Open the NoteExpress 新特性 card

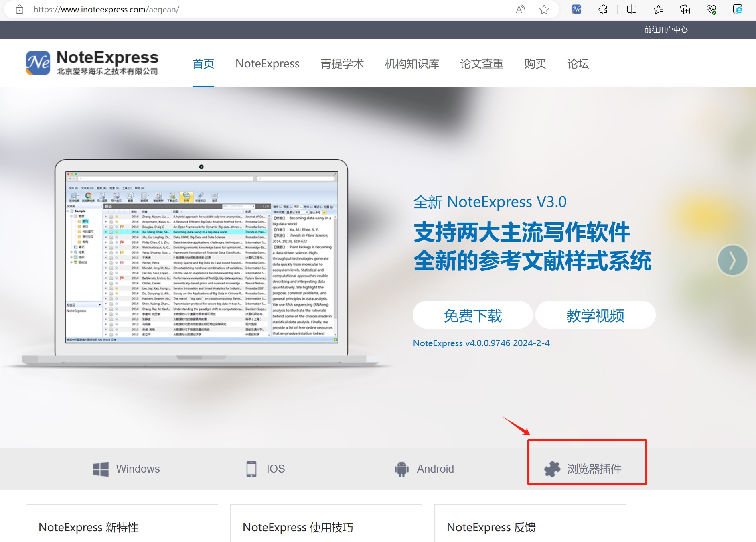pyautogui.click(x=122, y=523)
